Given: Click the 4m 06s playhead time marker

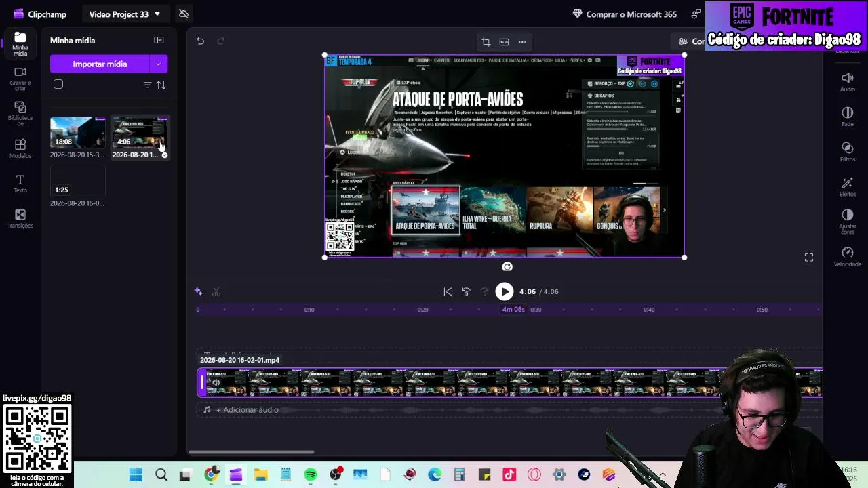Looking at the screenshot, I should coord(513,310).
